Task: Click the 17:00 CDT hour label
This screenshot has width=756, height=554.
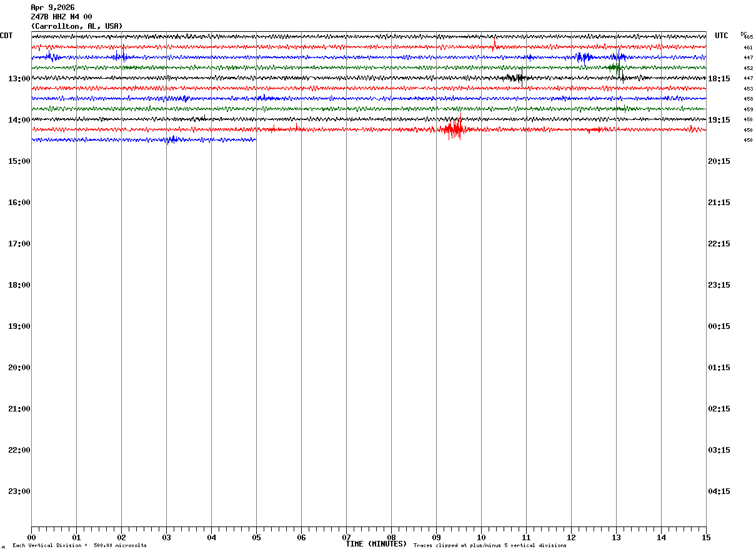Action: click(19, 243)
